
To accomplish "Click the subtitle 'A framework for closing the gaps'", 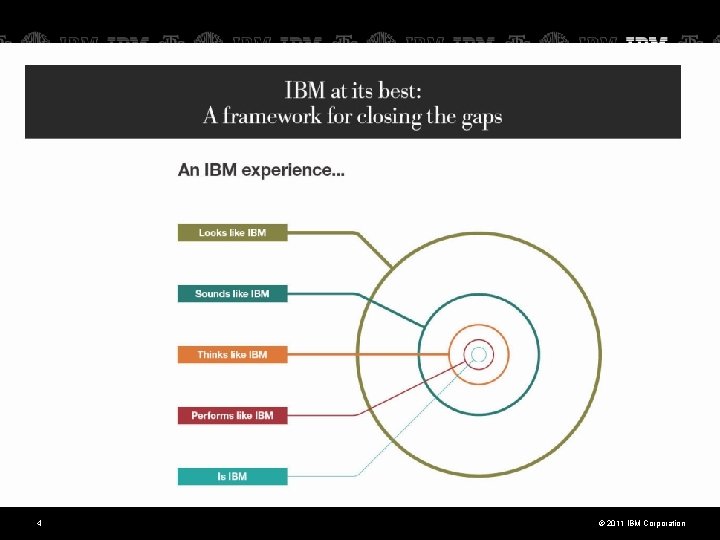I will coord(353,116).
